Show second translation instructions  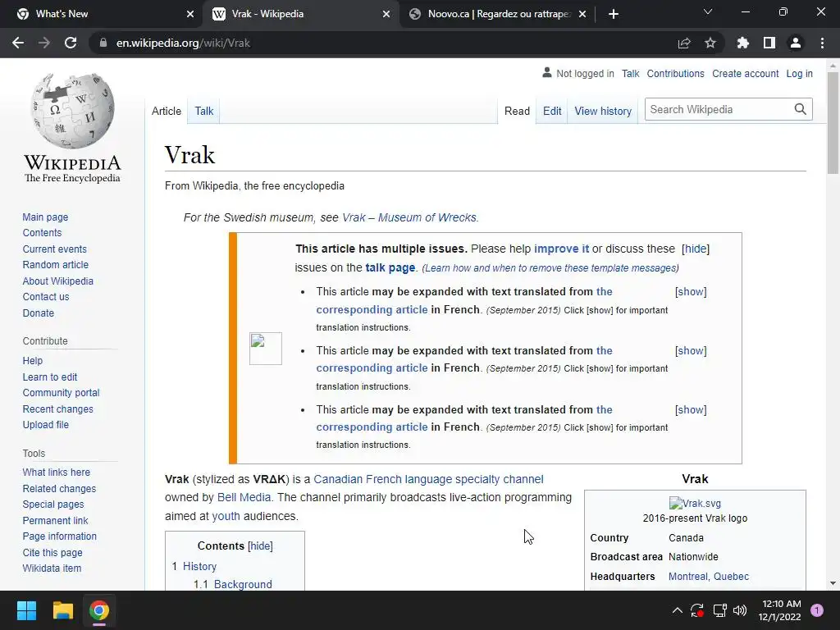[691, 351]
